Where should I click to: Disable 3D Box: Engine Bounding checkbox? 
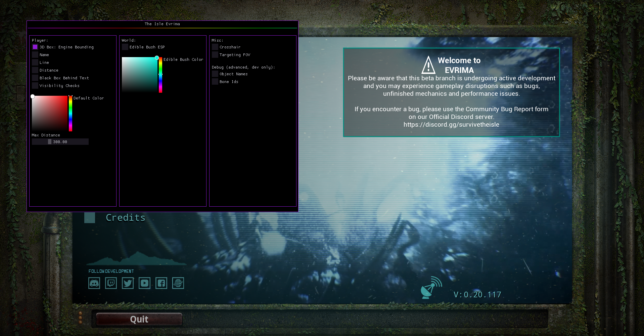35,47
